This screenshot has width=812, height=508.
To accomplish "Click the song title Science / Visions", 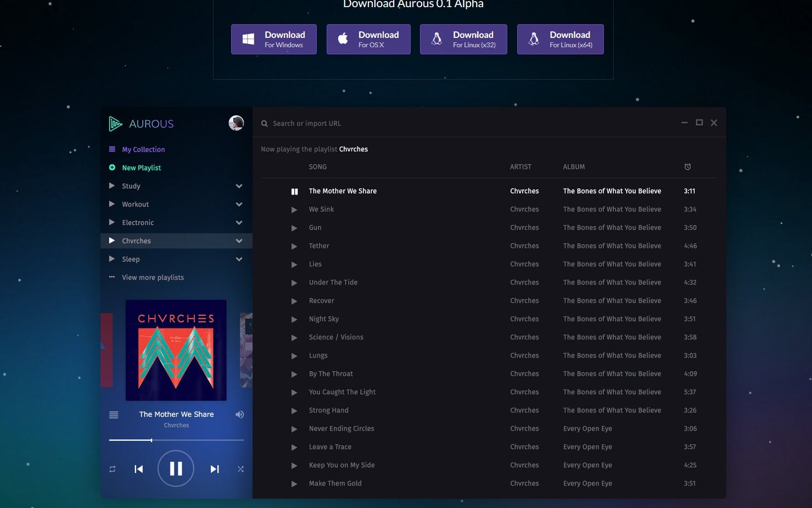I will (x=336, y=337).
